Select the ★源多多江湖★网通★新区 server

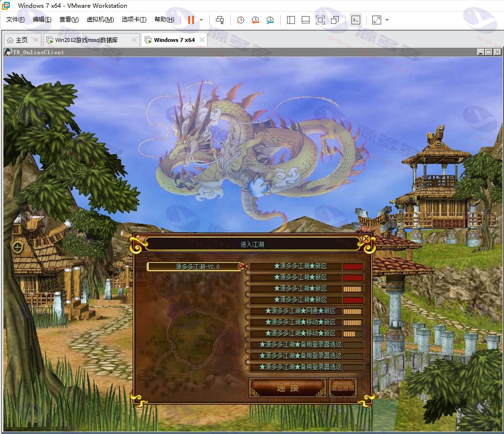click(306, 311)
